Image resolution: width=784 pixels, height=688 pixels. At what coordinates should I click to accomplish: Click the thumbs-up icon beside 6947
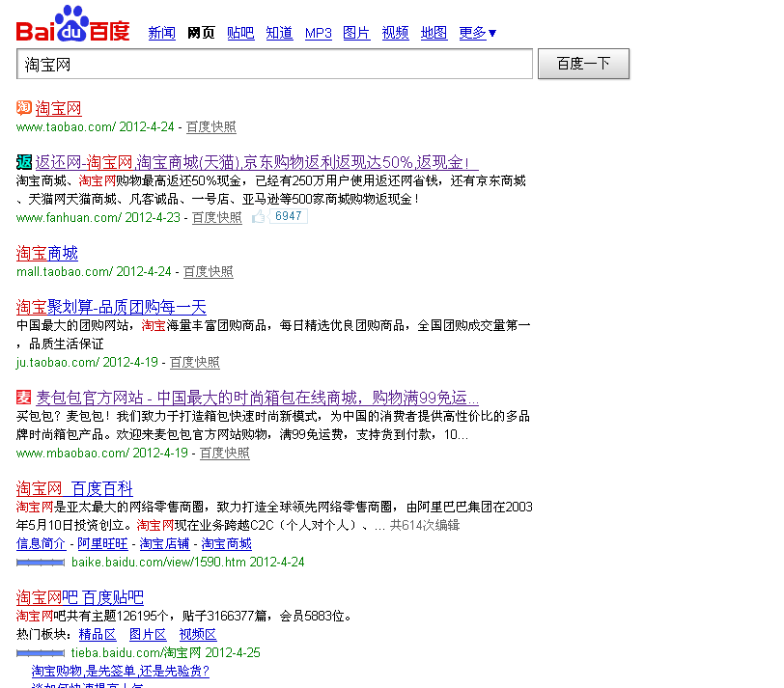tap(259, 217)
